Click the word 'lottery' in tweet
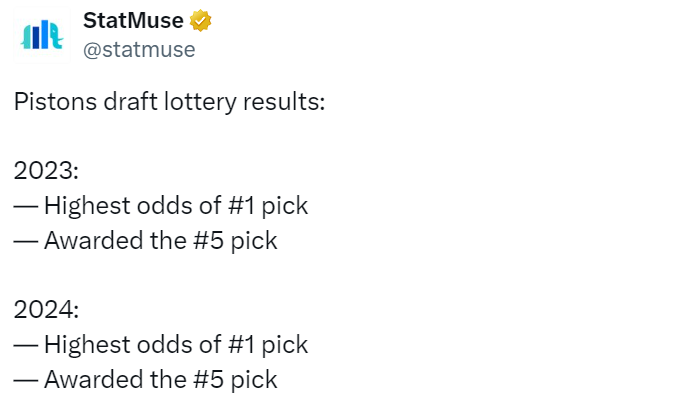700x405 pixels. [200, 103]
